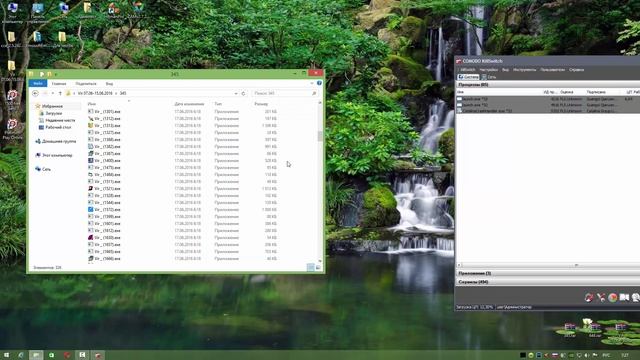Click the scissors icon in KillSwitch footer
This screenshot has width=640, height=360.
coord(601,298)
